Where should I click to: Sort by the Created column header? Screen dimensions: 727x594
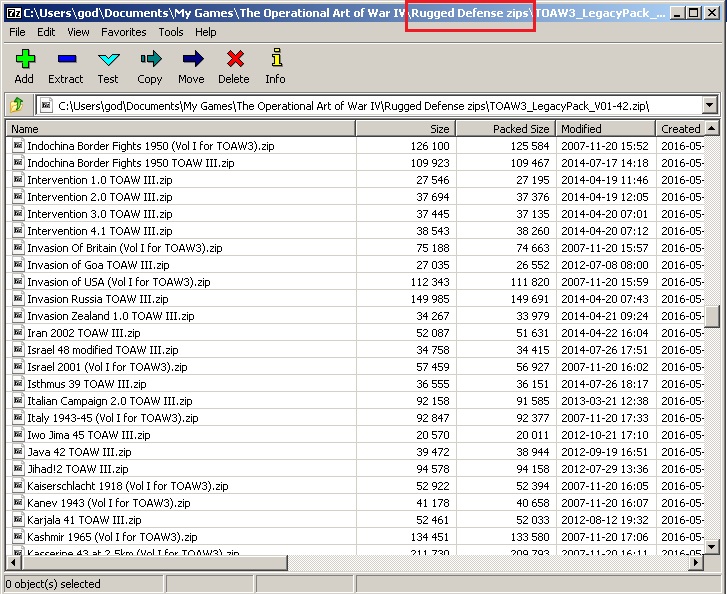point(680,128)
